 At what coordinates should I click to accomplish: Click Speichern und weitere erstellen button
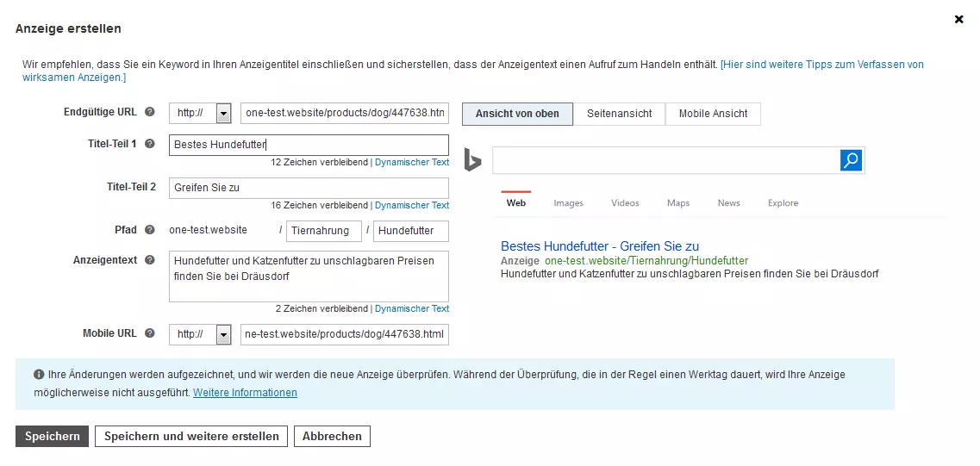click(x=191, y=436)
